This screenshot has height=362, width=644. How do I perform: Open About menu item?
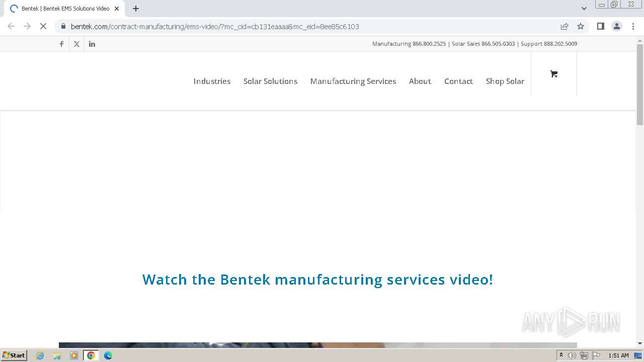pos(420,81)
